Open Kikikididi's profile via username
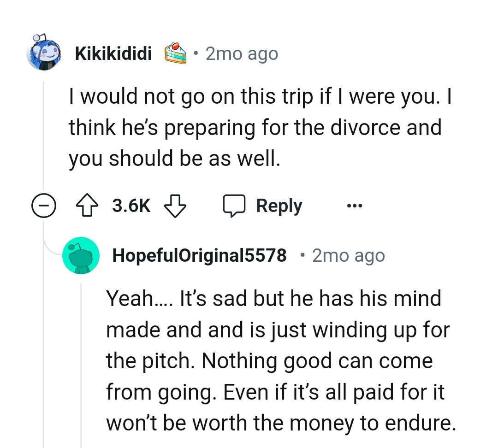Viewport: 498px width, 448px height. tap(113, 53)
